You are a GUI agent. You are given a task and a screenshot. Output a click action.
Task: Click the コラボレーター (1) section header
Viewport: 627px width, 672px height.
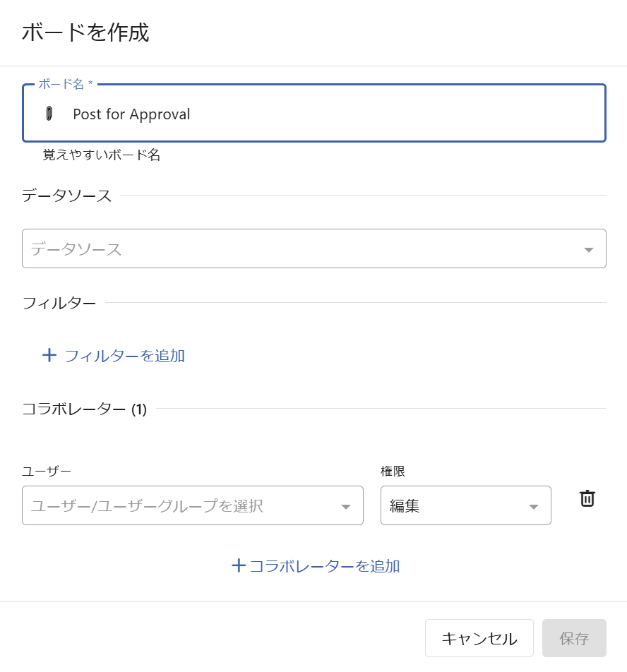(x=85, y=409)
